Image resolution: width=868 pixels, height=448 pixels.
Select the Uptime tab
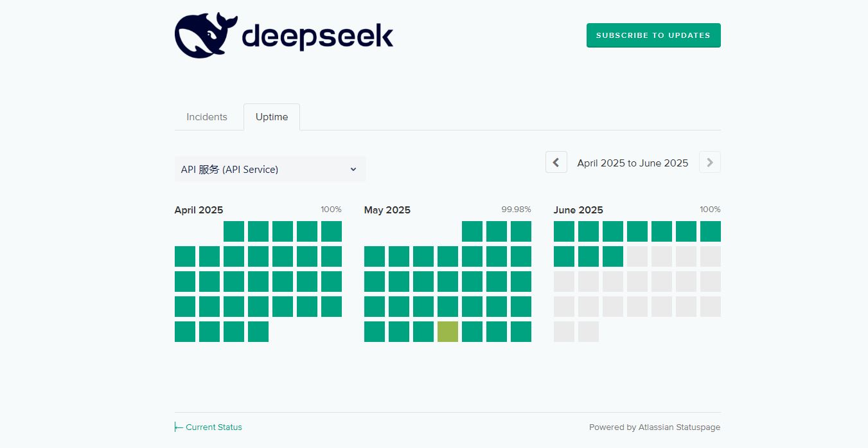pyautogui.click(x=272, y=117)
